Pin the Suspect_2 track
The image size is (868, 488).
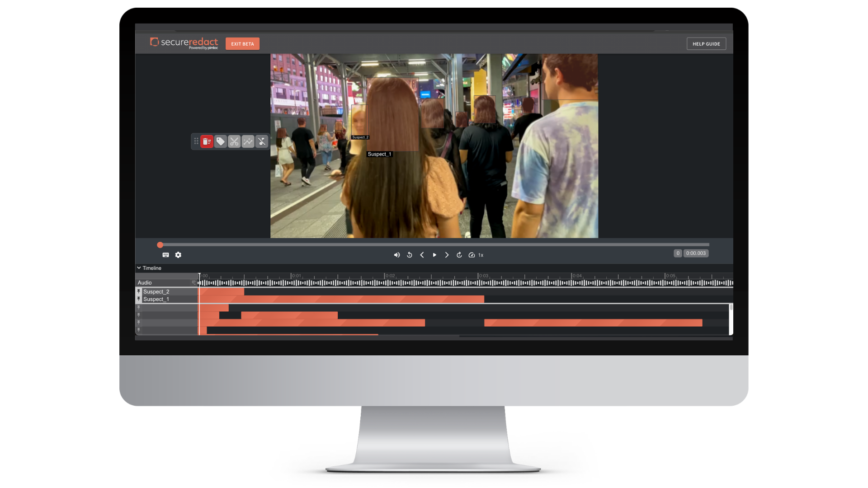[138, 291]
